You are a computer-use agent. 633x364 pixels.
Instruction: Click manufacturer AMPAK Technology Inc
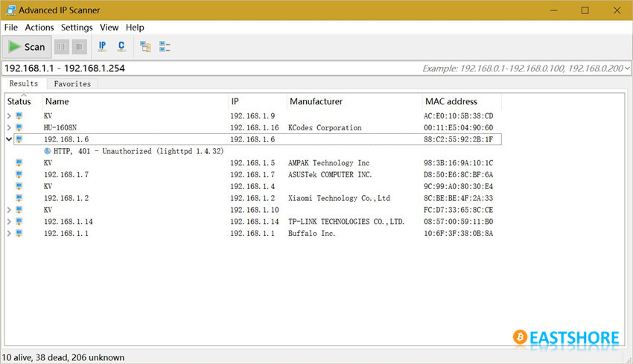328,162
